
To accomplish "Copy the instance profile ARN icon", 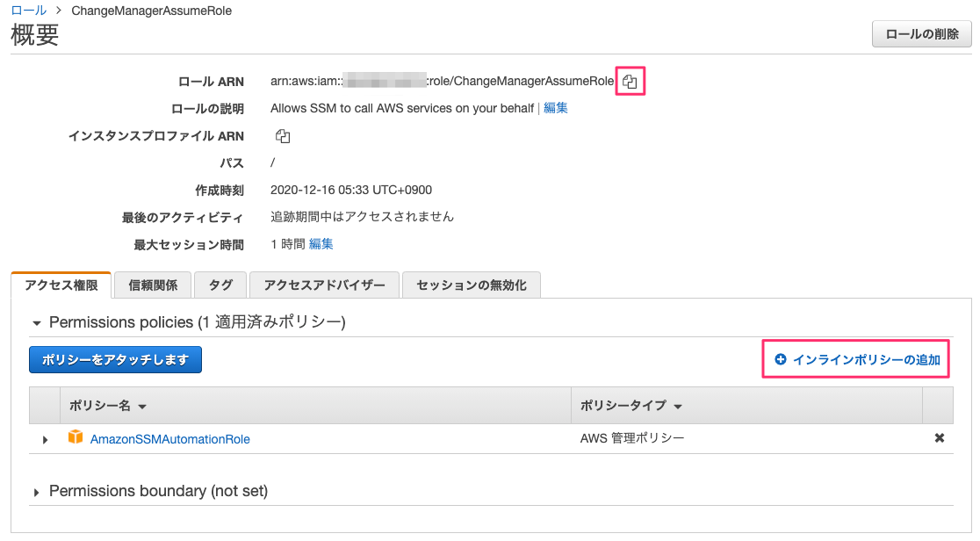I will pyautogui.click(x=283, y=135).
